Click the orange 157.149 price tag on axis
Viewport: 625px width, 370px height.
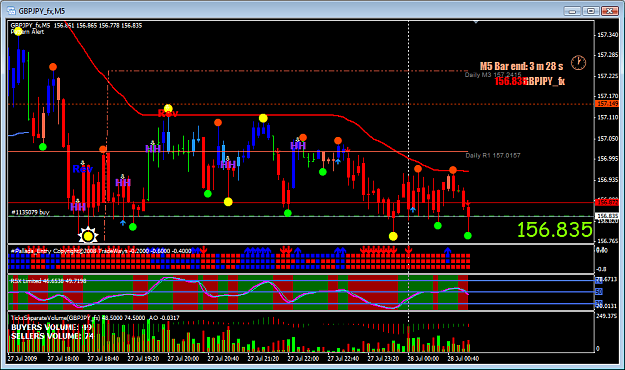click(x=607, y=104)
